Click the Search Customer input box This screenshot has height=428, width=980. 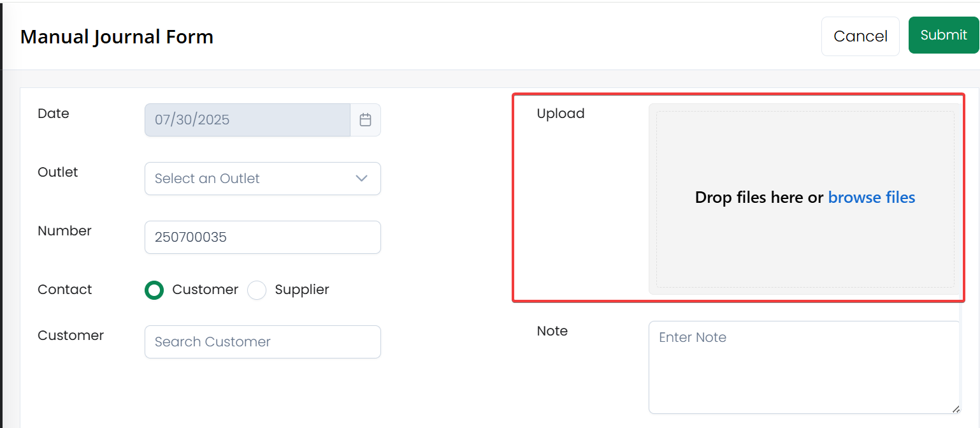click(263, 342)
